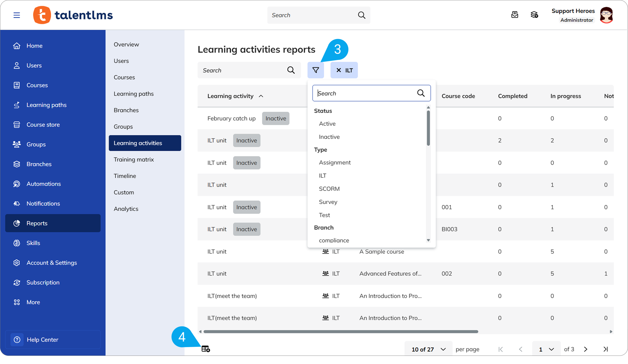
Task: Remove the ILT filter chip
Action: pyautogui.click(x=339, y=70)
